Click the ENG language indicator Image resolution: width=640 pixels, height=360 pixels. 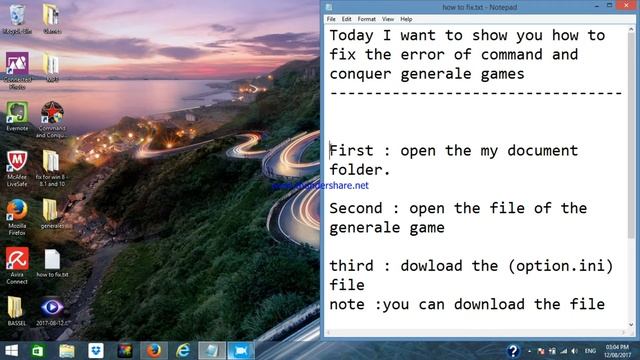(x=590, y=351)
